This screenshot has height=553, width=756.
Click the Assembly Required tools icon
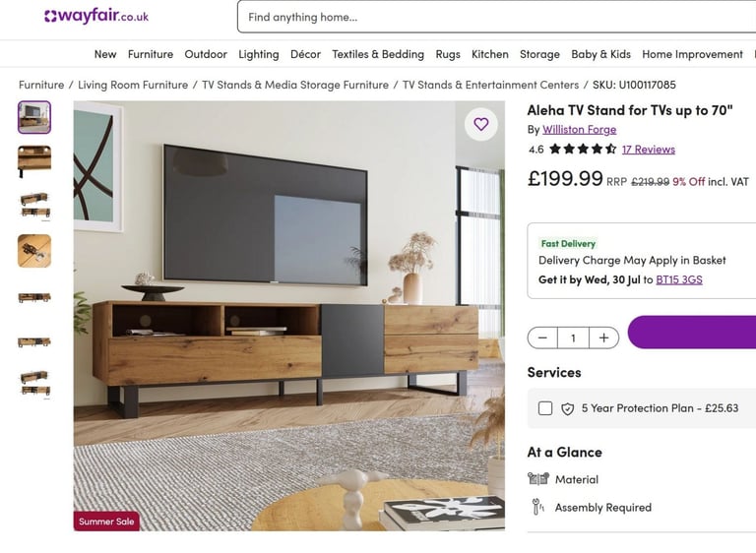tap(538, 507)
